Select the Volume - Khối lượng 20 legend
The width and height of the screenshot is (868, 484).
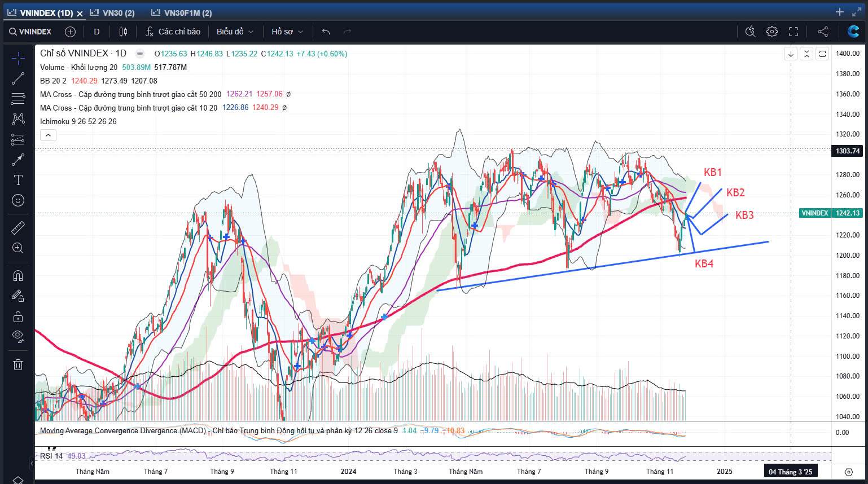78,67
